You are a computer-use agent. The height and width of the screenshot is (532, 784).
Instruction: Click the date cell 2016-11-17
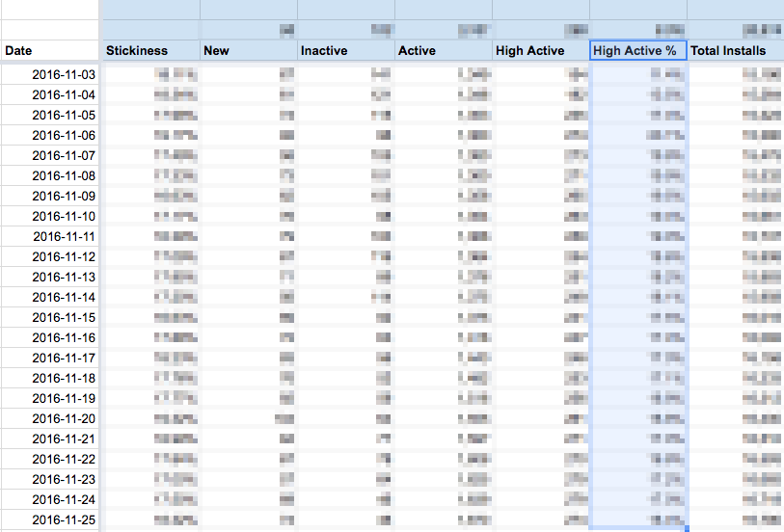[x=50, y=359]
